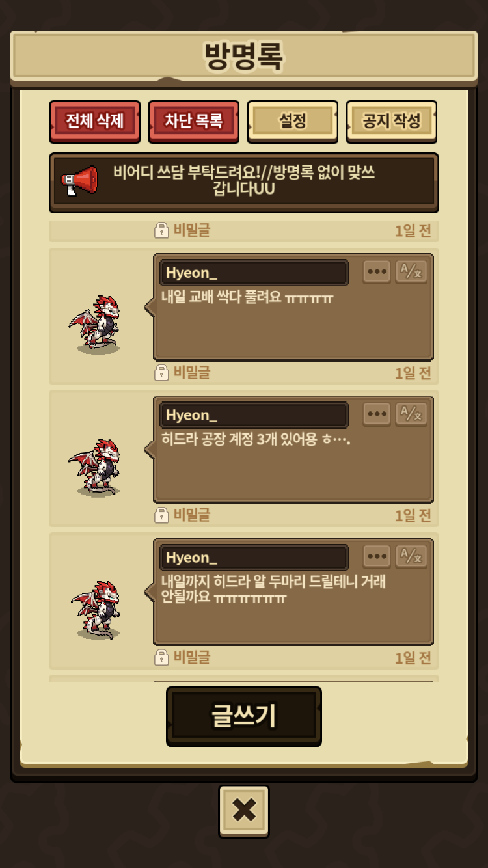Viewport: 488px width, 868px height.
Task: Click the pinned 비어디 쓰담 announcement banner
Action: tap(244, 183)
